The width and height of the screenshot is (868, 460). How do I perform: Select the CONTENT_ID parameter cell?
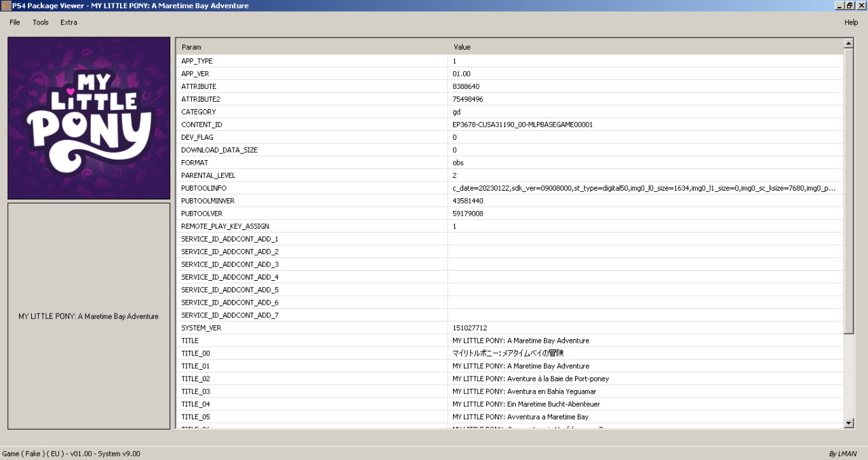[312, 125]
